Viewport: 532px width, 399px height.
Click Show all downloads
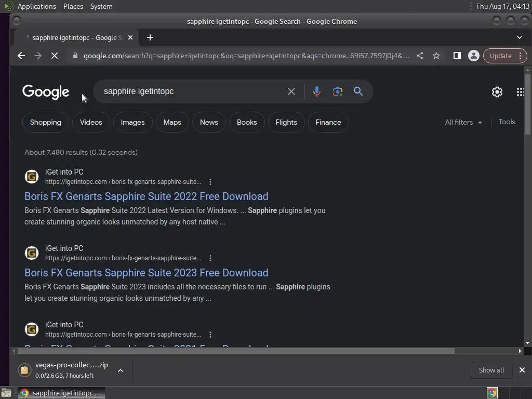pos(491,370)
